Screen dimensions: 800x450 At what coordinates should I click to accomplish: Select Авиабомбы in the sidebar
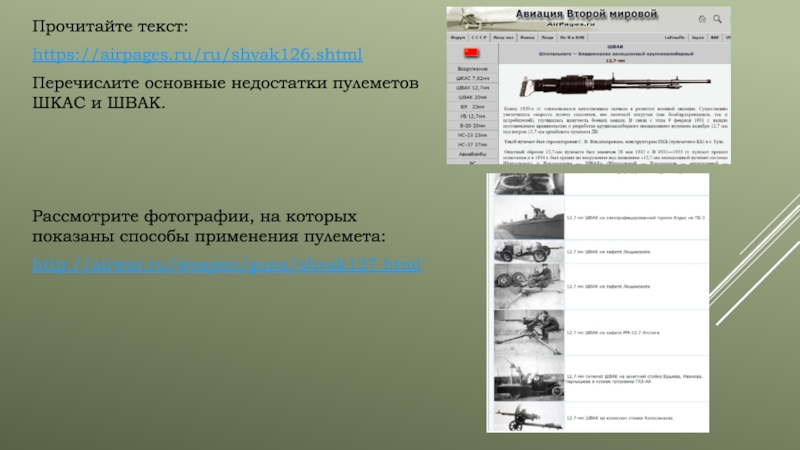pyautogui.click(x=472, y=154)
